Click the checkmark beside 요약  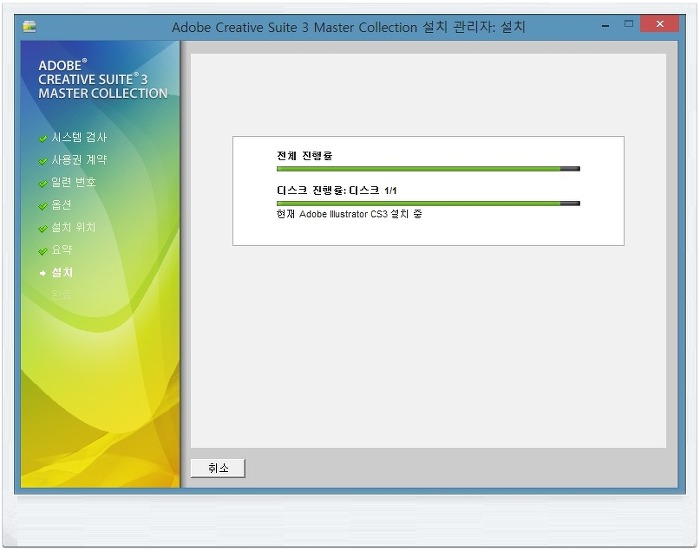(x=43, y=251)
